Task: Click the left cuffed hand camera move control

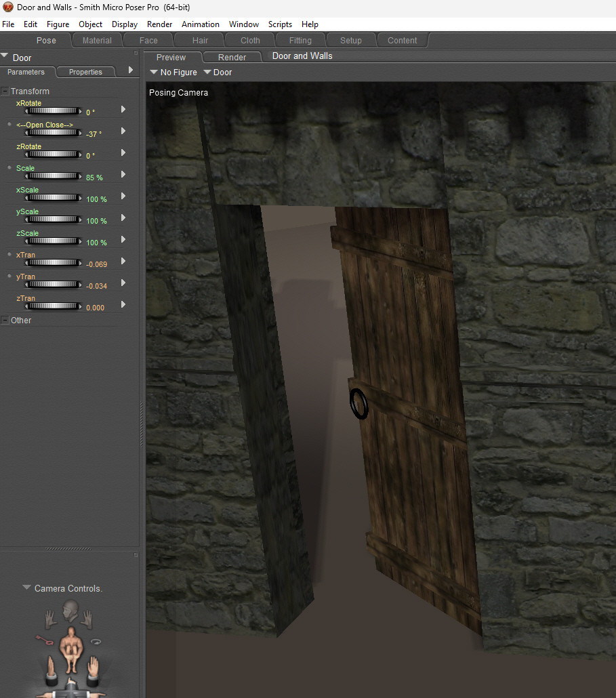Action: [52, 670]
